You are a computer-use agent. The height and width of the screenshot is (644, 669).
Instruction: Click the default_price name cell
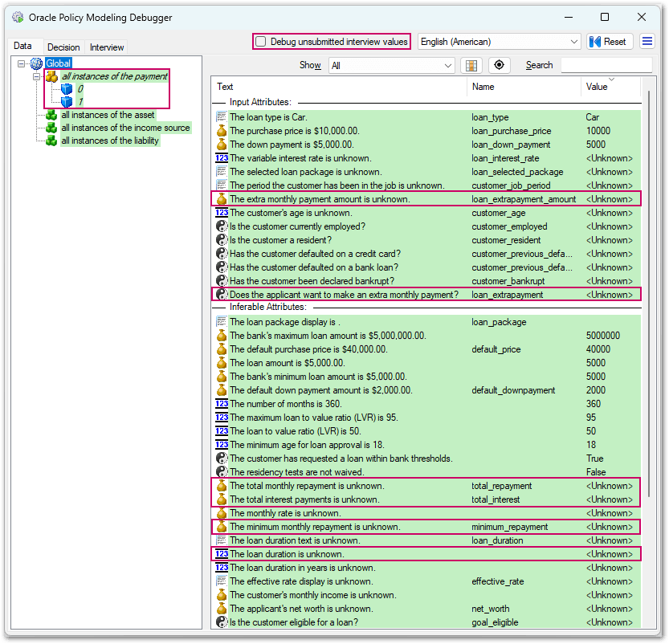point(496,349)
